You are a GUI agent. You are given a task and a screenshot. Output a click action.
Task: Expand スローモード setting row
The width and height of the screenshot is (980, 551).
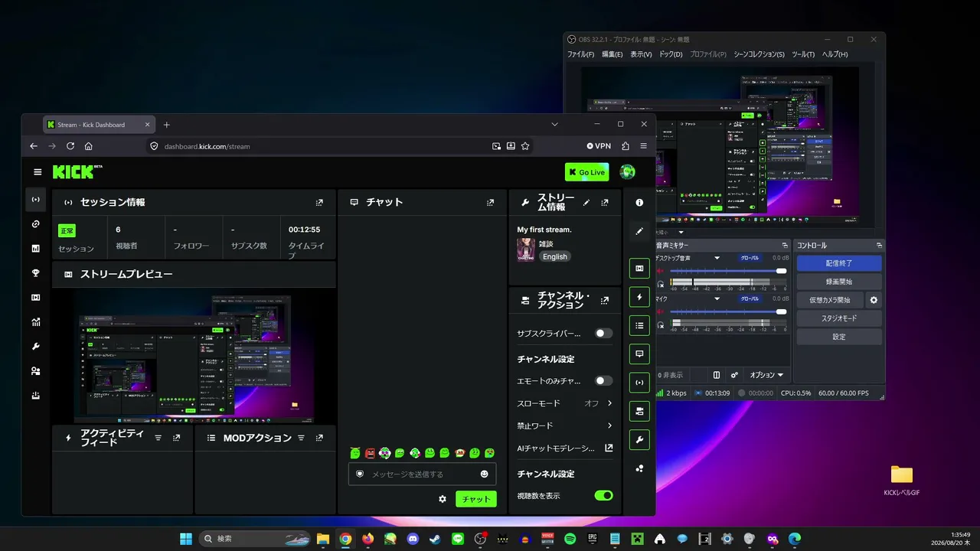click(565, 403)
